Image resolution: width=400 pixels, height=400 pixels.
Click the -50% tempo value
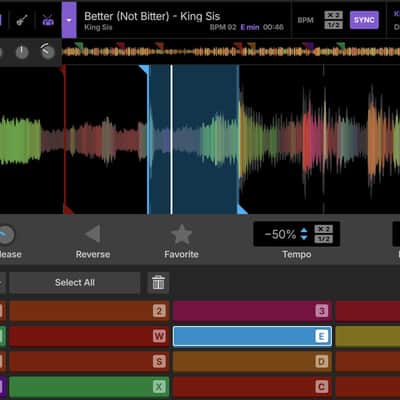(x=280, y=234)
